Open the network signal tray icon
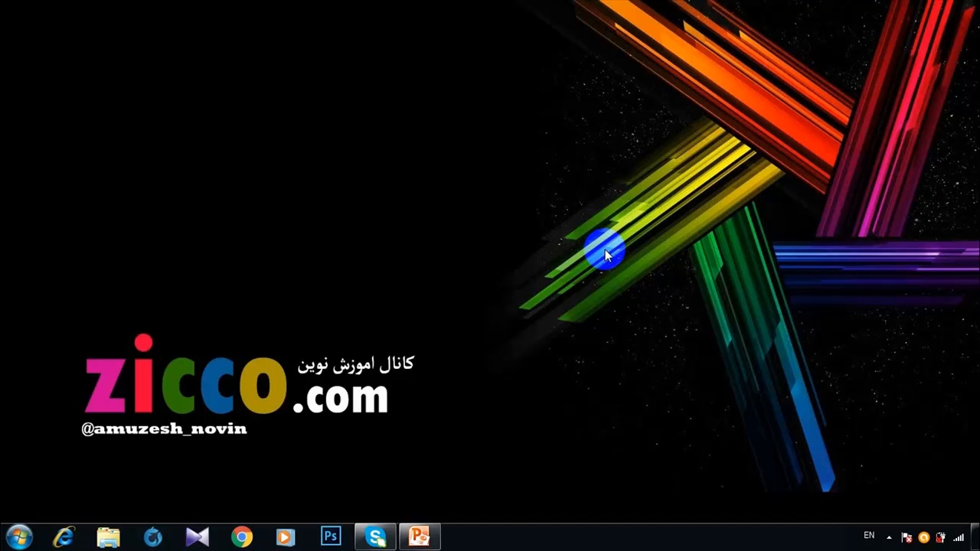Screen dimensions: 980x551 (x=958, y=537)
